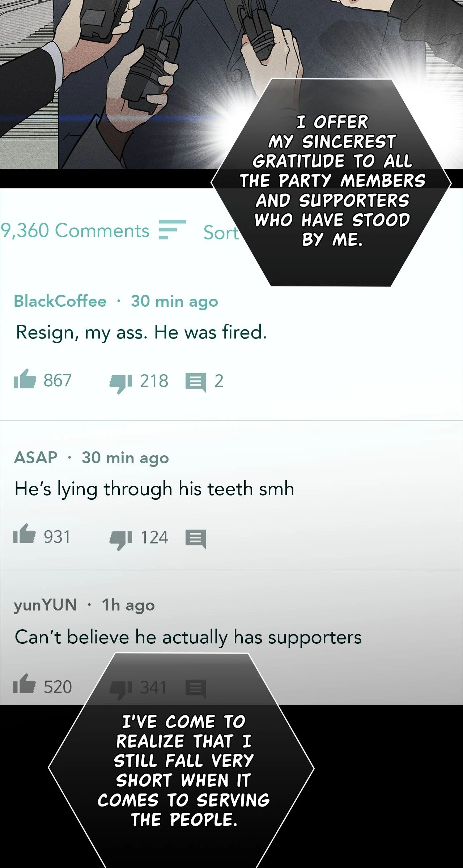463x868 pixels.
Task: Open yunYUN's user profile
Action: [46, 605]
